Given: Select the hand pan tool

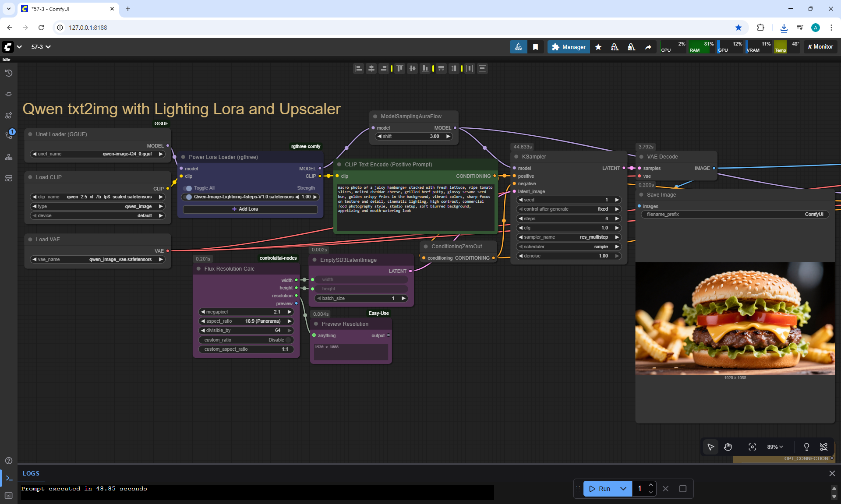Looking at the screenshot, I should [x=728, y=447].
